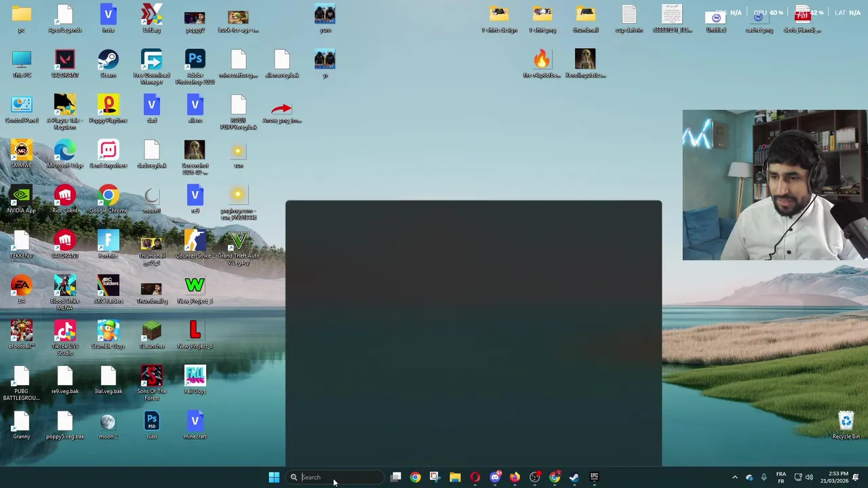868x488 pixels.
Task: Select the New_Project_6 red L image
Action: pos(195,335)
